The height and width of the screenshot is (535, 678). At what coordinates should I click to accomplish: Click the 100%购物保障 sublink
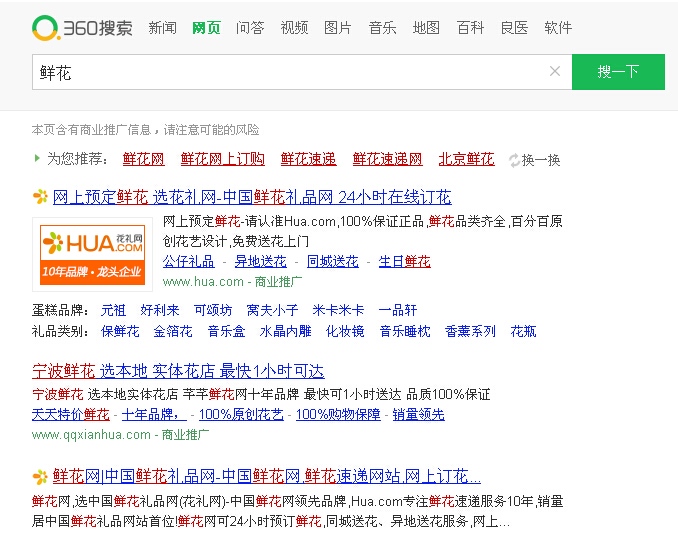[x=338, y=414]
